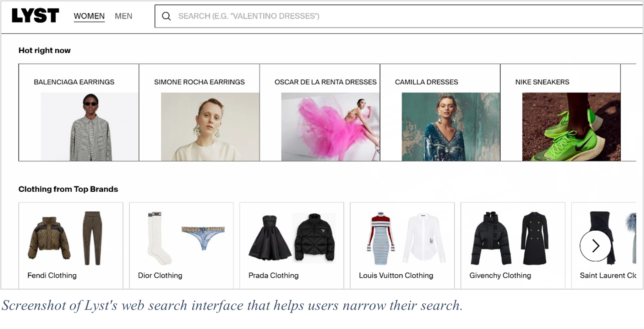The image size is (644, 329).
Task: Click the Balenciaga model in sunglasses image
Action: coord(90,127)
